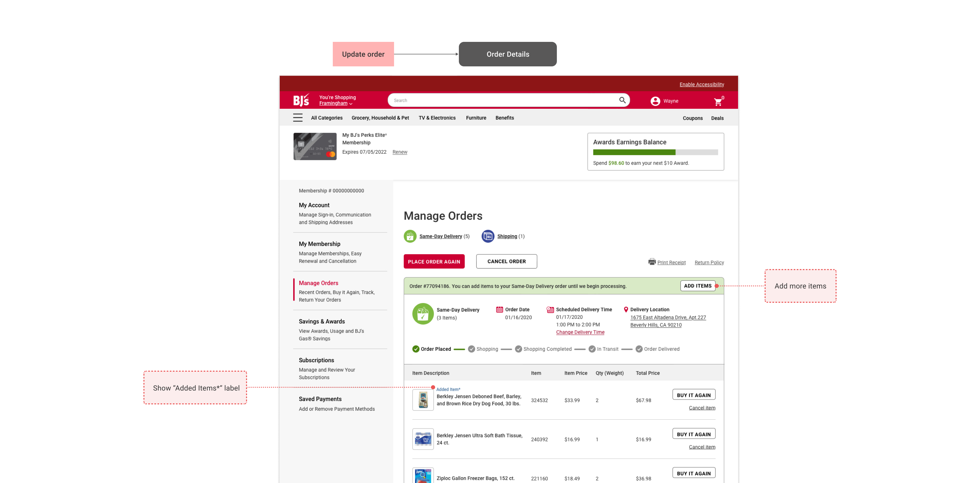Click the Shopping step check icon
The image size is (980, 483).
(471, 349)
